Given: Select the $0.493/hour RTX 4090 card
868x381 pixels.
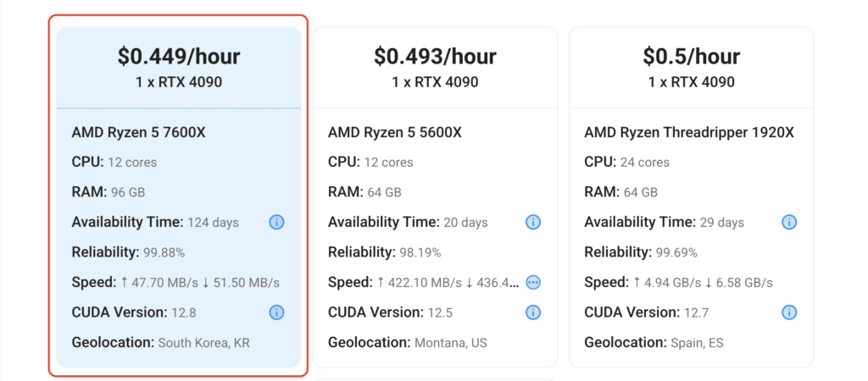Looking at the screenshot, I should (x=435, y=197).
